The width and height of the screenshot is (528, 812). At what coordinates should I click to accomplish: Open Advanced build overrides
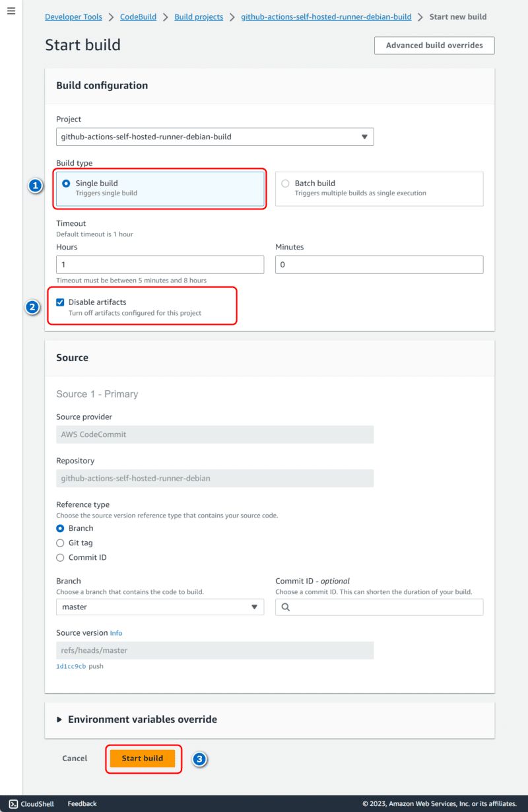(434, 46)
